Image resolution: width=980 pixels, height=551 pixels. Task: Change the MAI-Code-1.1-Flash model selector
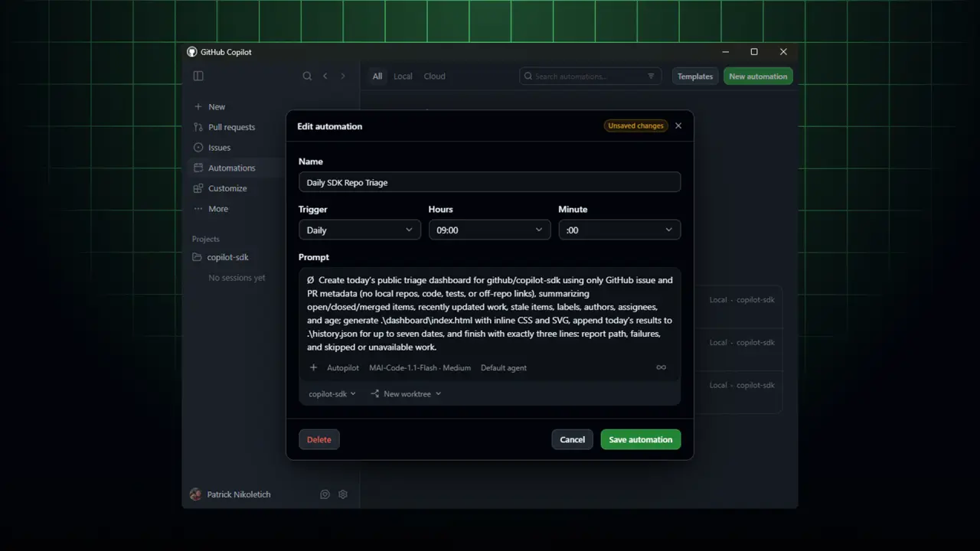click(x=420, y=367)
